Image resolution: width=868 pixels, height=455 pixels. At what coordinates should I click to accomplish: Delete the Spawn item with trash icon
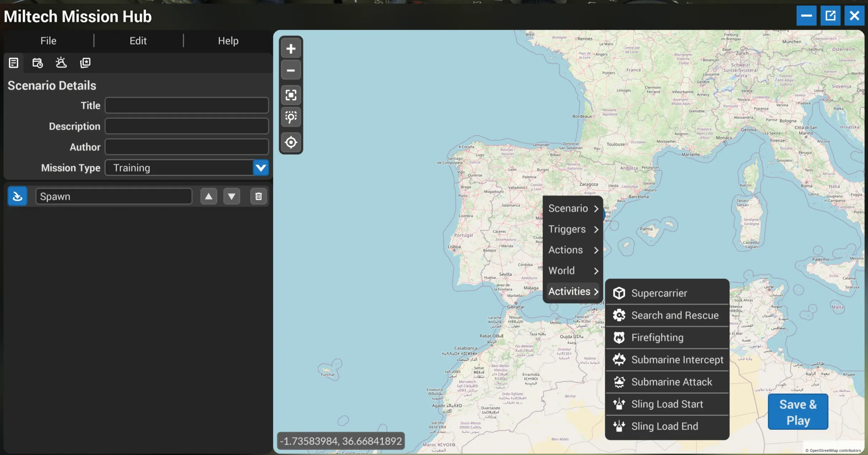(x=258, y=196)
